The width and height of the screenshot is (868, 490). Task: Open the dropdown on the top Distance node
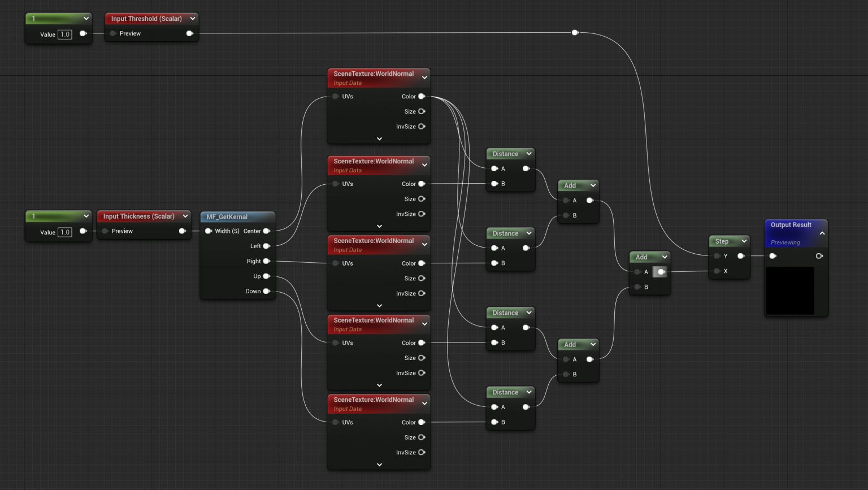pos(528,153)
